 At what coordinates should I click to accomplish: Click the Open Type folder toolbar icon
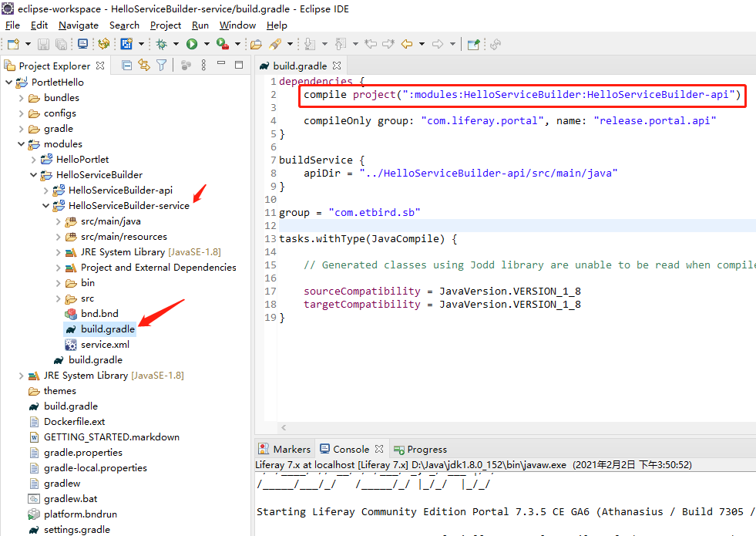[256, 44]
